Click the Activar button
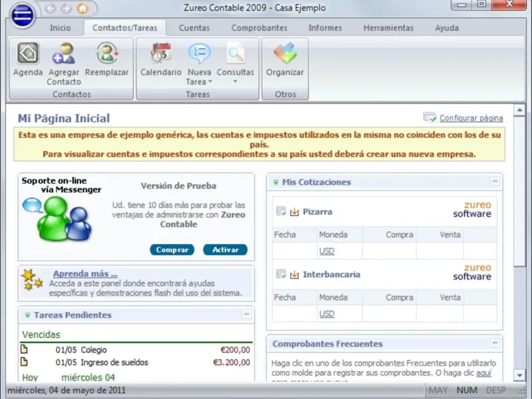The width and height of the screenshot is (532, 399). 225,250
